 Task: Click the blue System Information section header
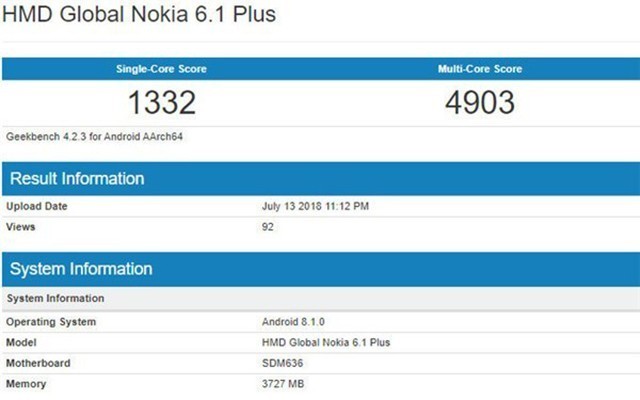click(x=80, y=269)
